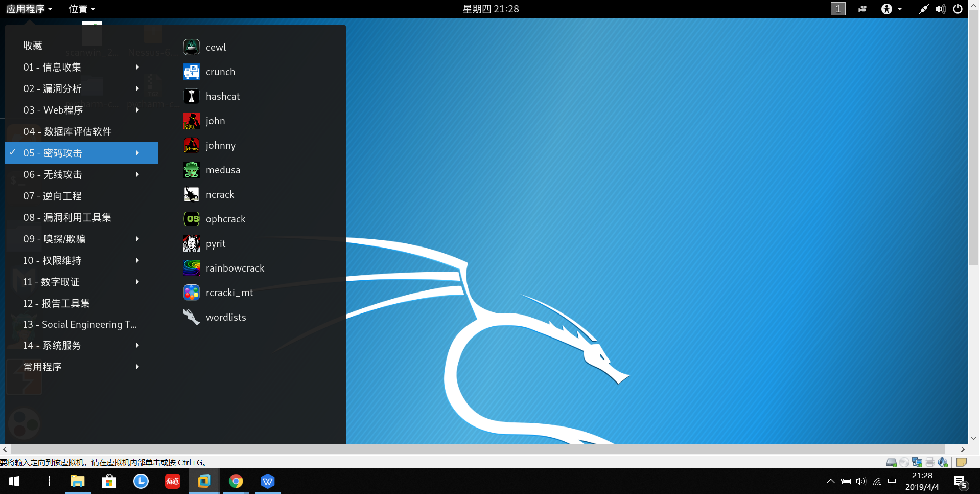Click the Windows tray volume icon

[x=861, y=481]
